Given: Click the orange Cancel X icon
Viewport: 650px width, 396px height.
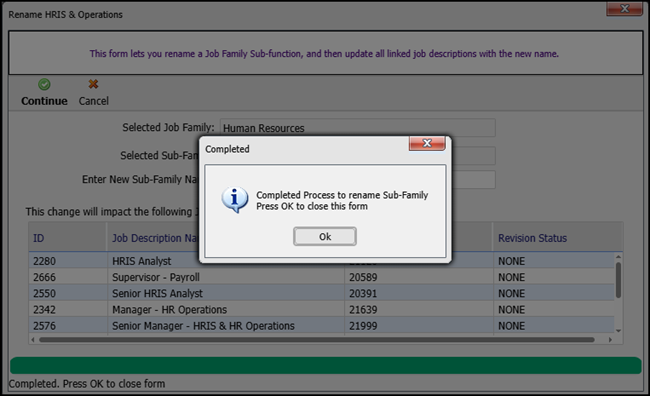Looking at the screenshot, I should pos(93,84).
